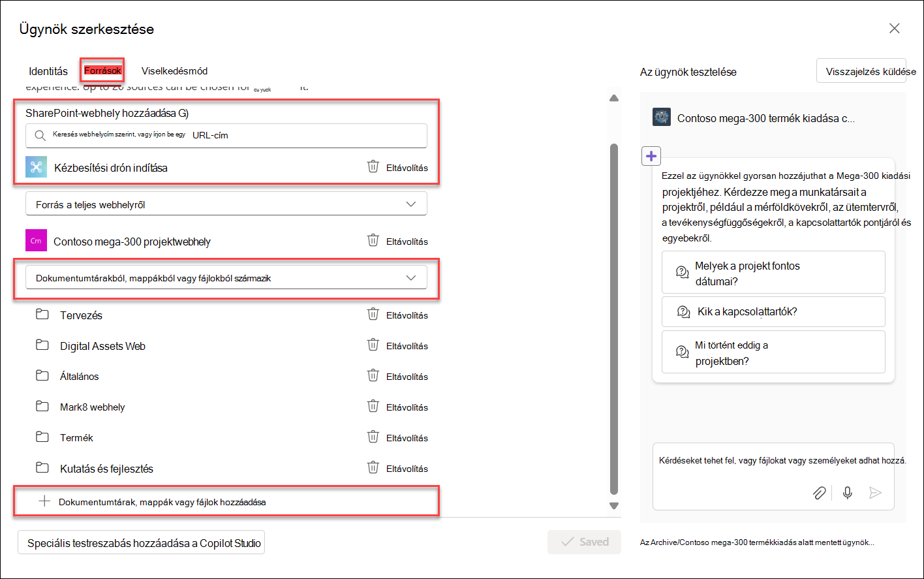Click the Contoso mega-300 termék kiadása agent title
924x579 pixels.
click(x=766, y=118)
